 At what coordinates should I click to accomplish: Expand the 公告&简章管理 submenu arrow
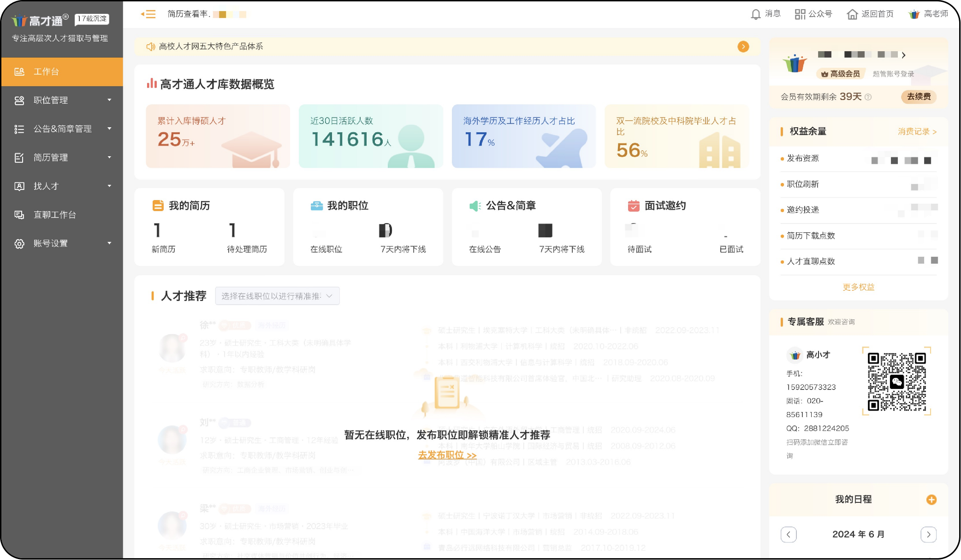tap(109, 129)
